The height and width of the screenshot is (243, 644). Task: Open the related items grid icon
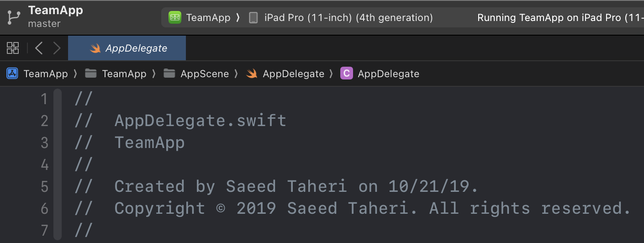click(x=13, y=48)
